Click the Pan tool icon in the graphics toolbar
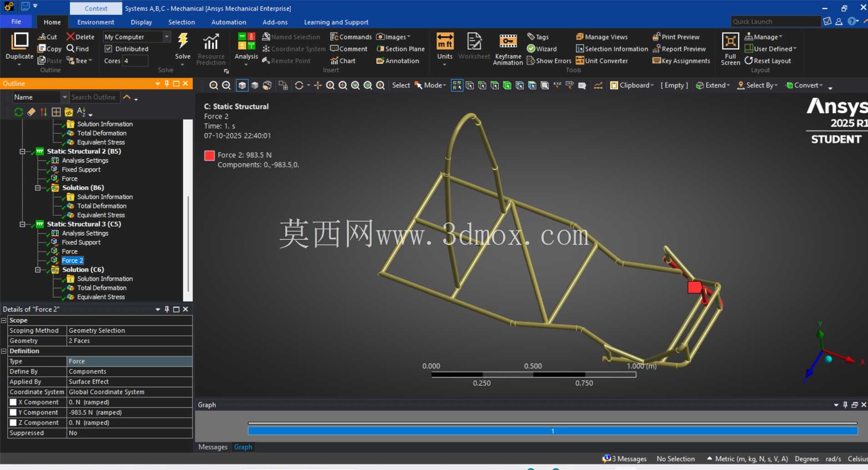This screenshot has width=868, height=470. [318, 86]
